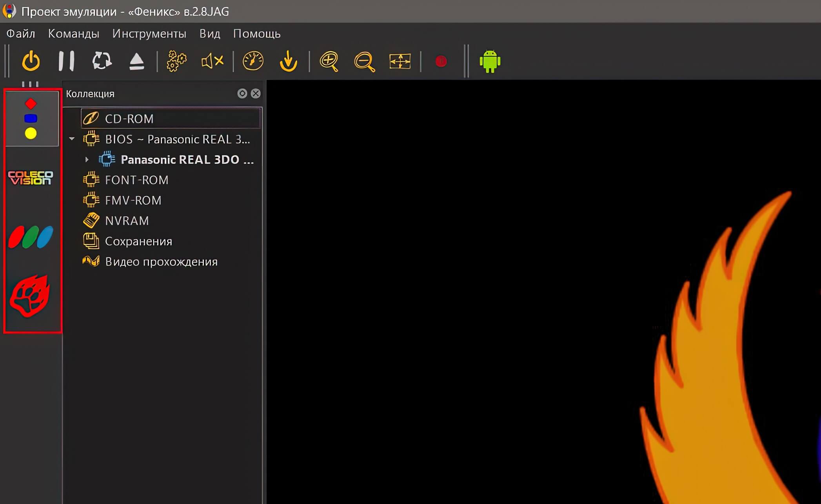Select the ColecoVision system in sidebar

point(31,178)
